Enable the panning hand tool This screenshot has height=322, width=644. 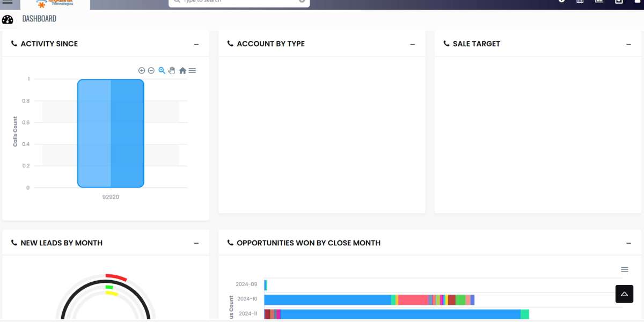coord(172,70)
